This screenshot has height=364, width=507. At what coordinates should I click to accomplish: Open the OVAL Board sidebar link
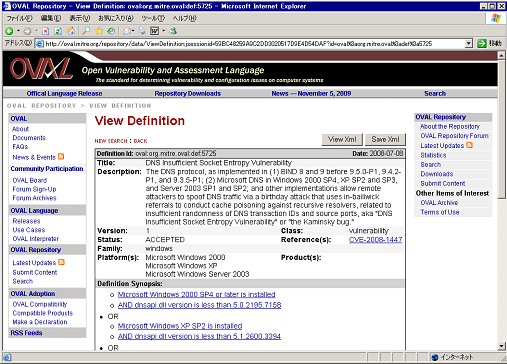click(x=30, y=180)
